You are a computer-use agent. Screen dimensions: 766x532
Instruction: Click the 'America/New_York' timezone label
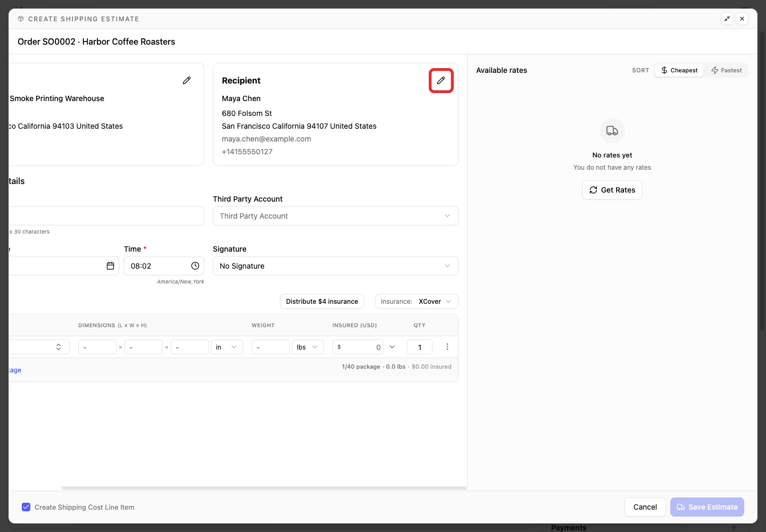(x=180, y=281)
